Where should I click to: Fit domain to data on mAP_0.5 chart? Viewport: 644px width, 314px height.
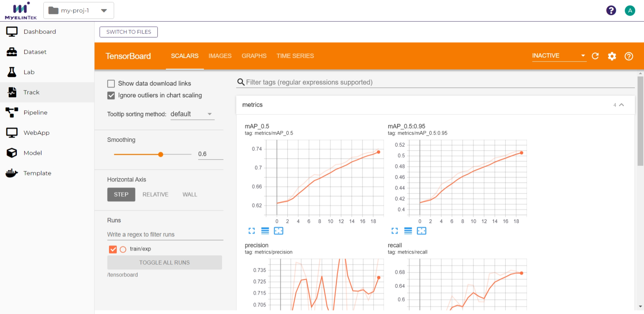(x=279, y=231)
